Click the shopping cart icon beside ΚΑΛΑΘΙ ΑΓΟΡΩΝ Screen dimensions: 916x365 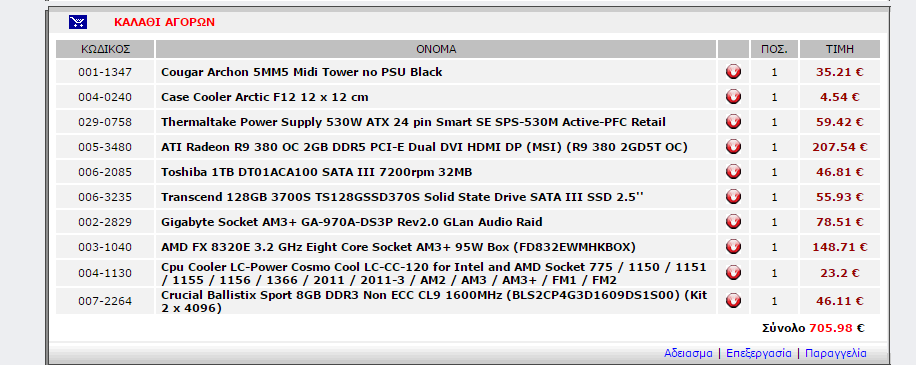[78, 22]
